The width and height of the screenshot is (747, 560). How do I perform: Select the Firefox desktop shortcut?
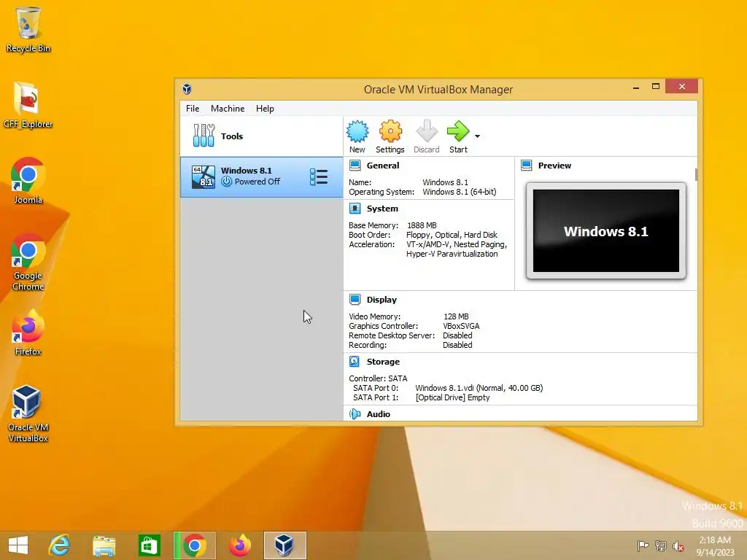click(28, 332)
